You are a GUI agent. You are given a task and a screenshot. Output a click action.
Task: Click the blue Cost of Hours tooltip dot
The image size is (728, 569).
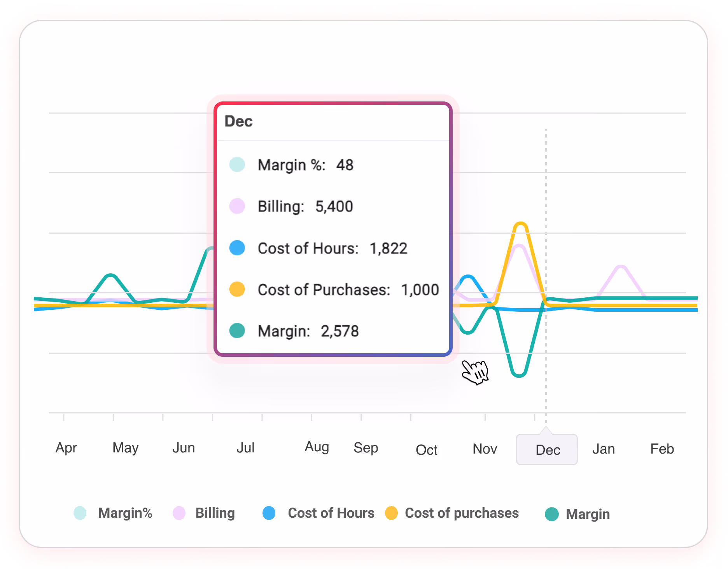[x=237, y=248]
